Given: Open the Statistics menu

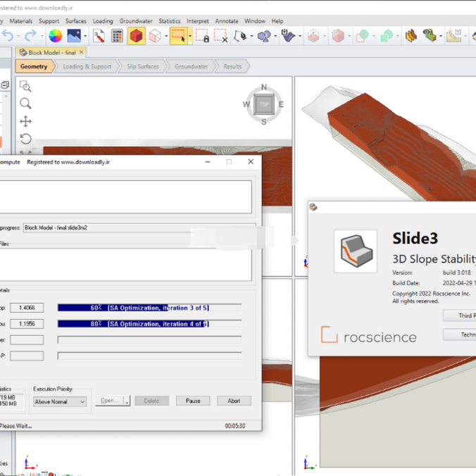Looking at the screenshot, I should pyautogui.click(x=170, y=21).
